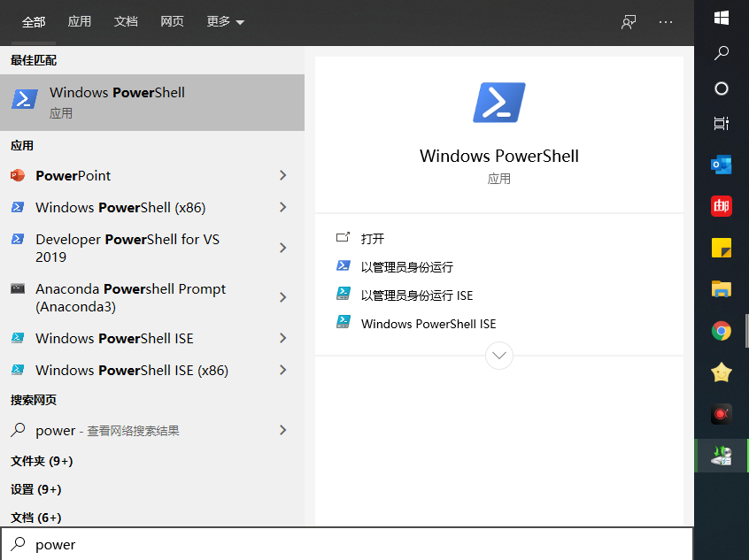Select power 查看网络搜索结果 row

[152, 430]
